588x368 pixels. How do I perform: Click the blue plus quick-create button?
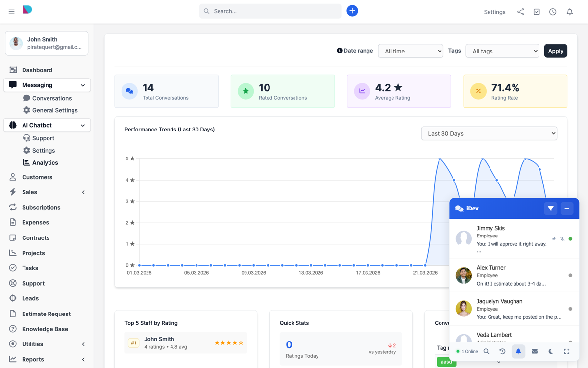point(352,11)
